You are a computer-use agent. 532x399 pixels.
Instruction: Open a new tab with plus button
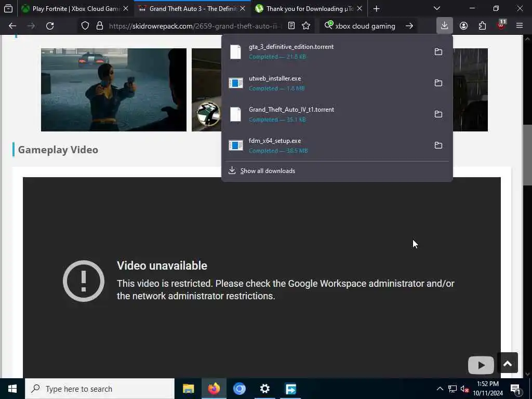pyautogui.click(x=376, y=9)
